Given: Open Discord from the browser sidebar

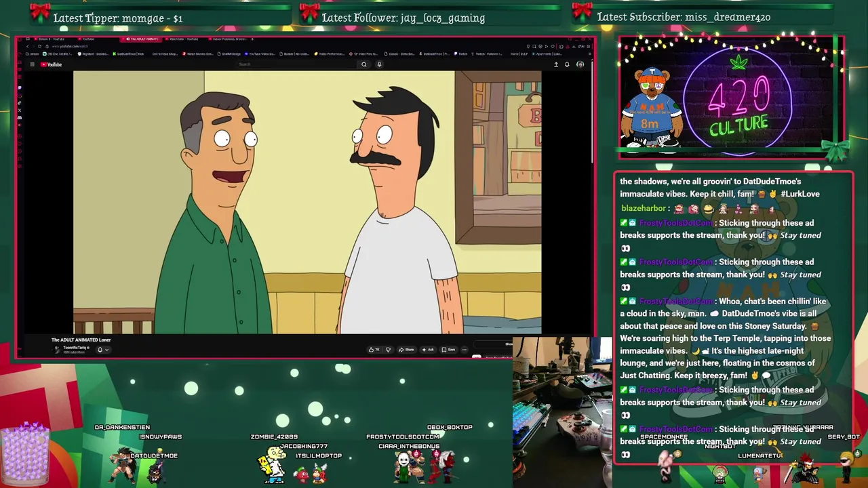Looking at the screenshot, I should [20, 118].
